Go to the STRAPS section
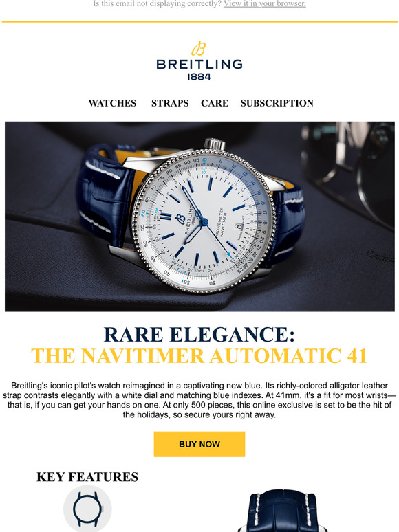This screenshot has height=532, width=399. (170, 103)
